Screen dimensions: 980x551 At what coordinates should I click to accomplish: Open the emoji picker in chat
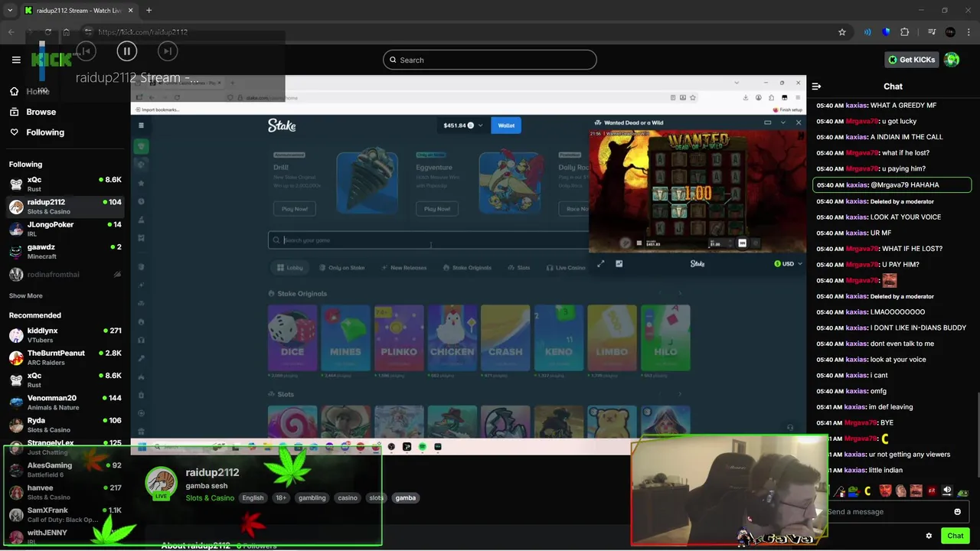pyautogui.click(x=957, y=512)
